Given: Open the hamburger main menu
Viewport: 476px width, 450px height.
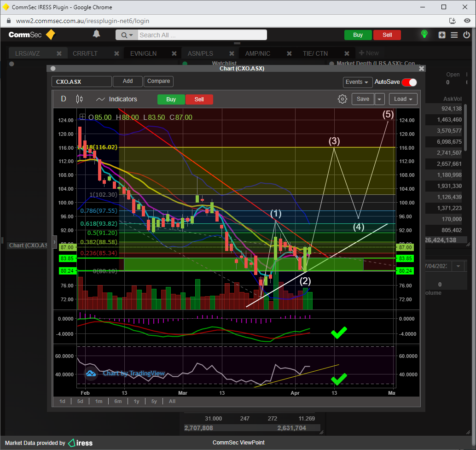Looking at the screenshot, I should point(454,35).
